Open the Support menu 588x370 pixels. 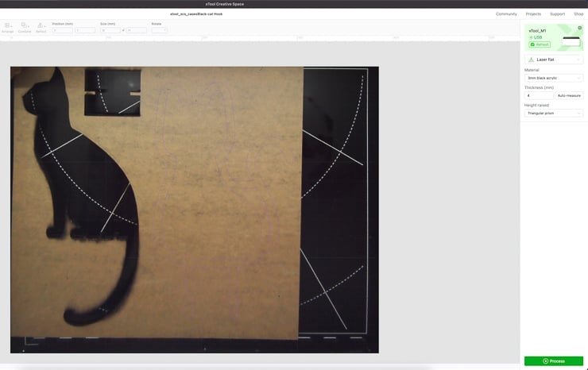pyautogui.click(x=557, y=13)
